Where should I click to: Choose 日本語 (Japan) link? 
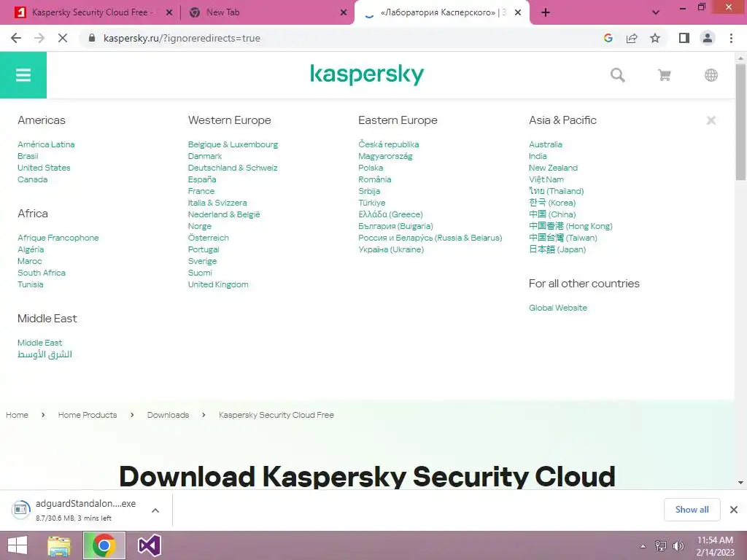(x=557, y=249)
